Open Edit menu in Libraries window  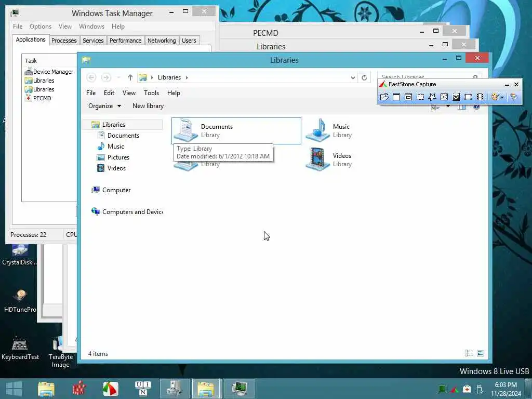coord(109,93)
